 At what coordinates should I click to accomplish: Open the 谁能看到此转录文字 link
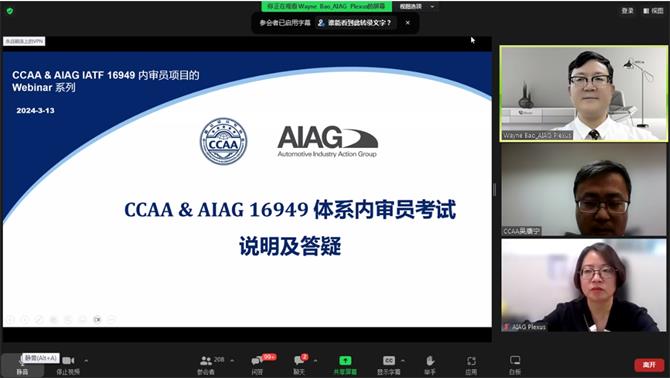[x=355, y=23]
